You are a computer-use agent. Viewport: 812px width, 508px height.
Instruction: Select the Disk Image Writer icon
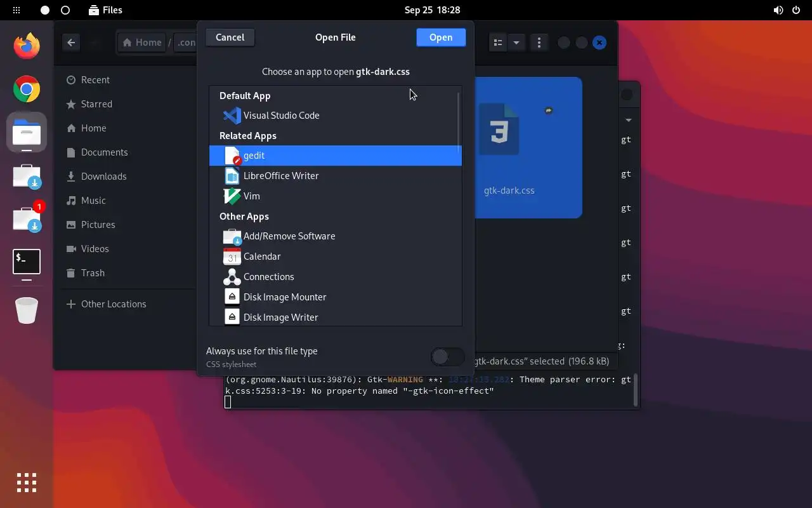(x=232, y=317)
